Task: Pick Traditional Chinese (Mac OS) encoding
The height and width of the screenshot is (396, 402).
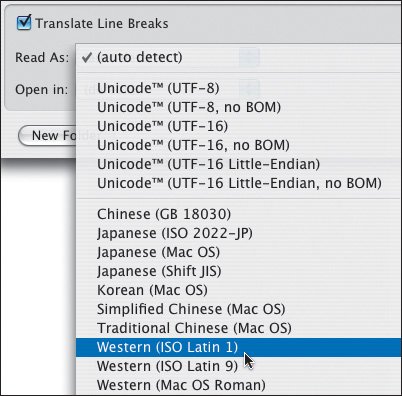Action: click(x=238, y=328)
